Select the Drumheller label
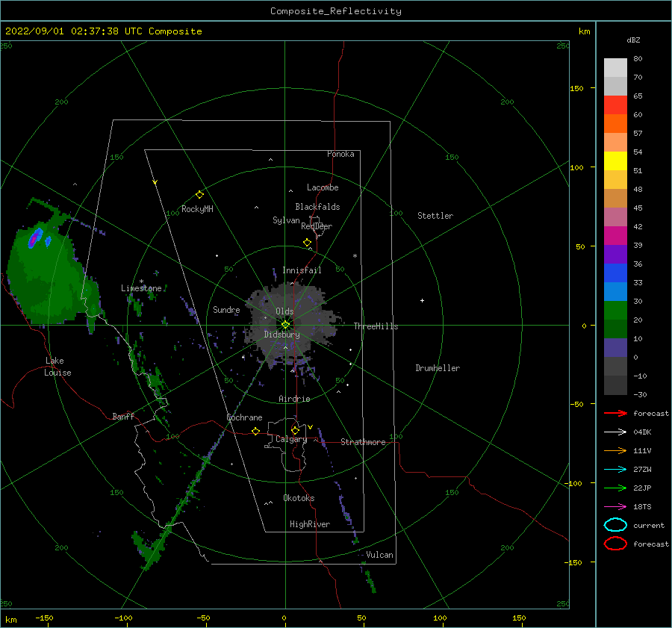Viewport: 672px width, 628px height. [438, 368]
